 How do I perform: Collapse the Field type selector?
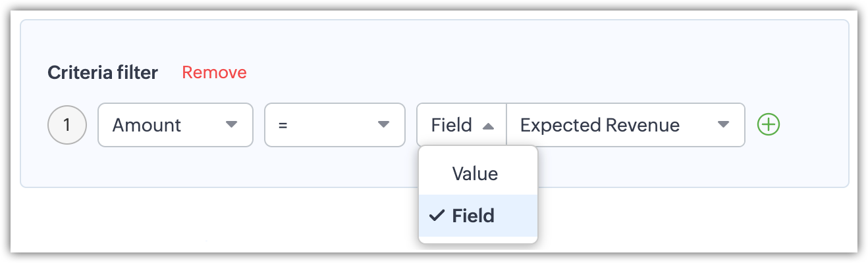(461, 125)
